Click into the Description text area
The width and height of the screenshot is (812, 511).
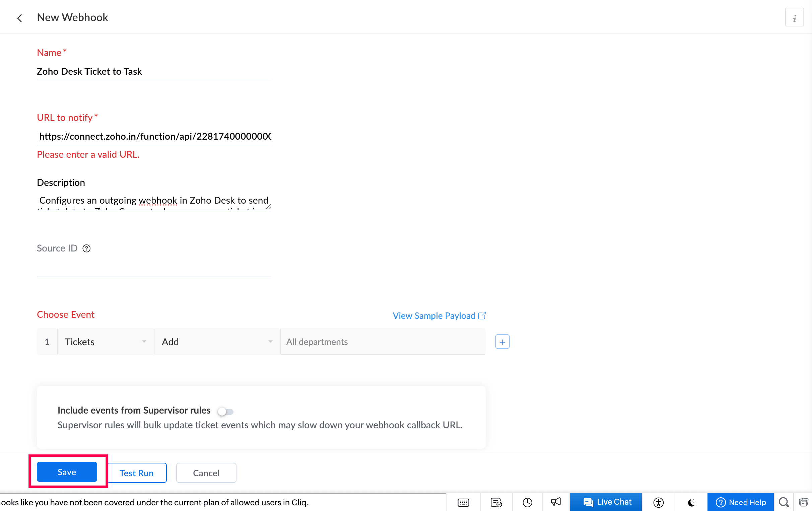coord(154,201)
